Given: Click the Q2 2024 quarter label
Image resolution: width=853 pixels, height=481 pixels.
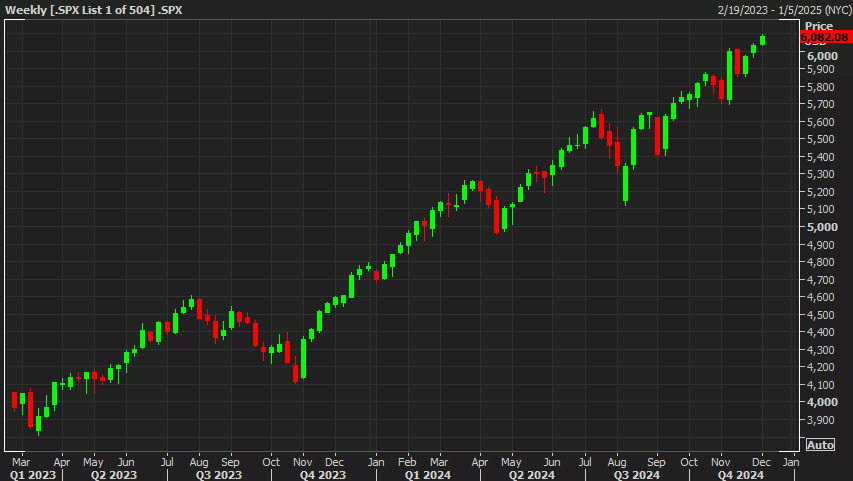Looking at the screenshot, I should click(532, 475).
